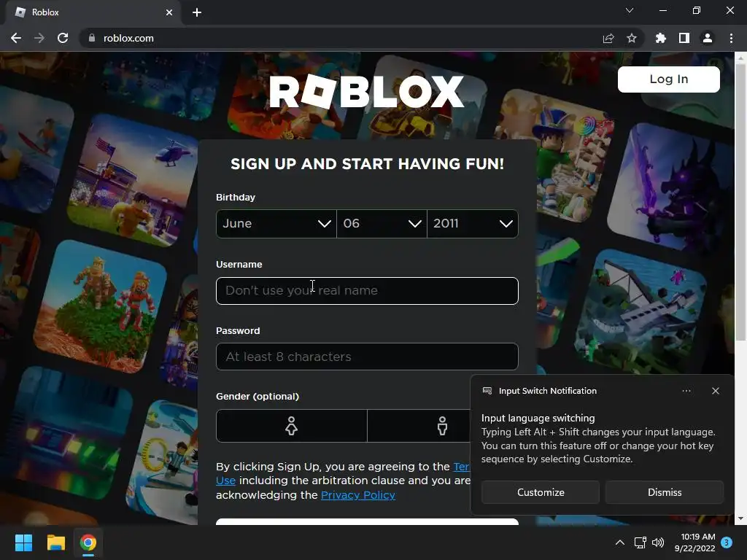This screenshot has height=560, width=747.
Task: Open the Windows Start menu
Action: [23, 542]
